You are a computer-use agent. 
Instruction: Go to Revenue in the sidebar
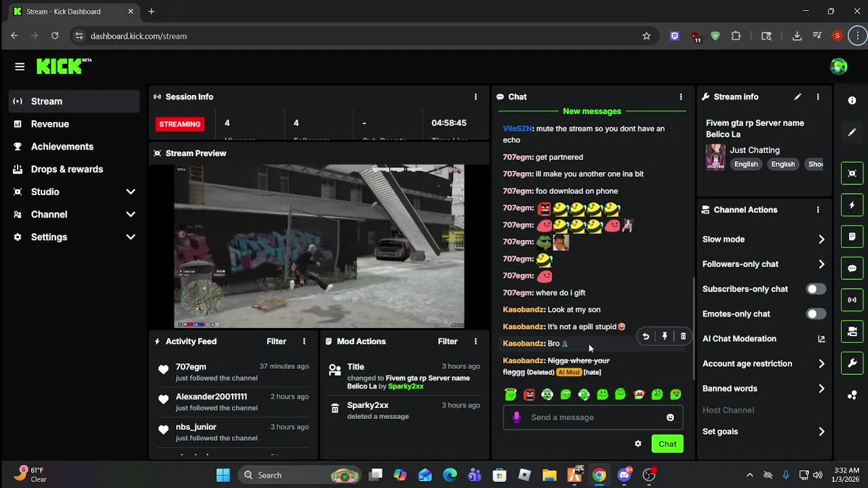[75, 124]
